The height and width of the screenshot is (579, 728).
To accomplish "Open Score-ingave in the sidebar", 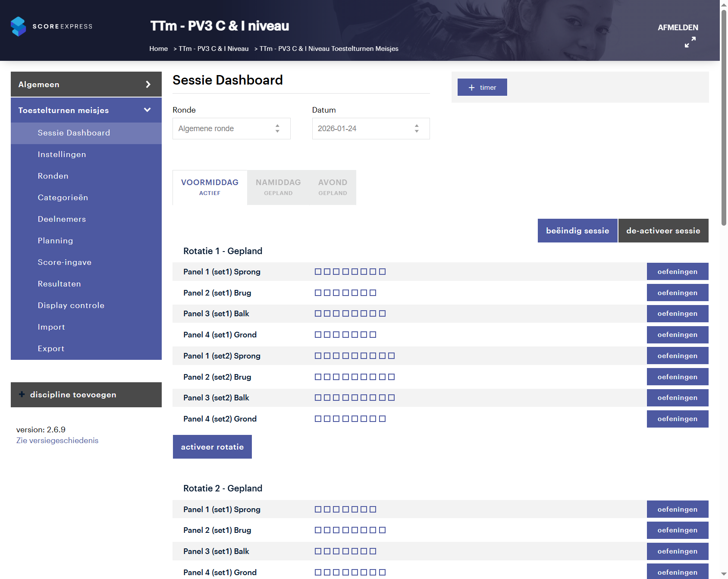I will click(64, 262).
